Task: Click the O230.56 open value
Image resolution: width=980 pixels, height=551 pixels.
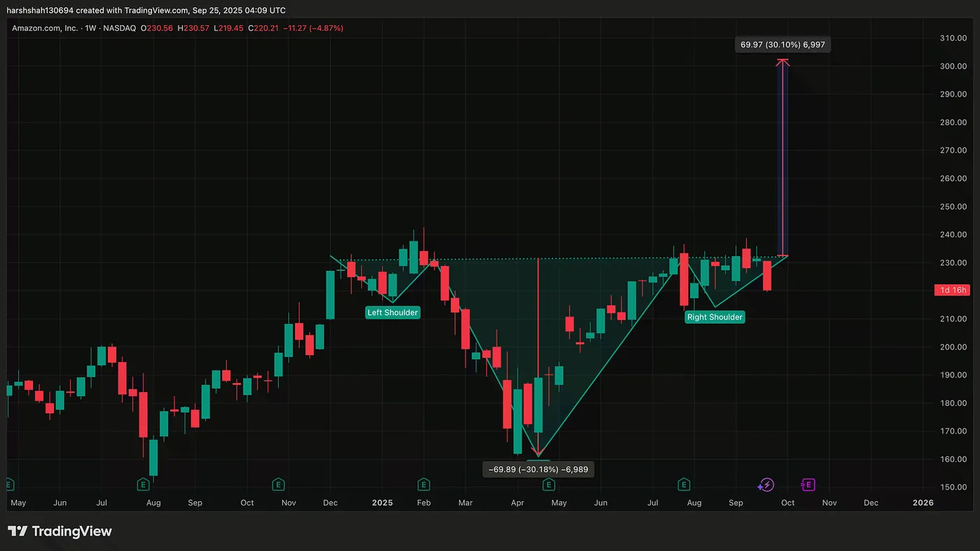Action: [x=157, y=28]
